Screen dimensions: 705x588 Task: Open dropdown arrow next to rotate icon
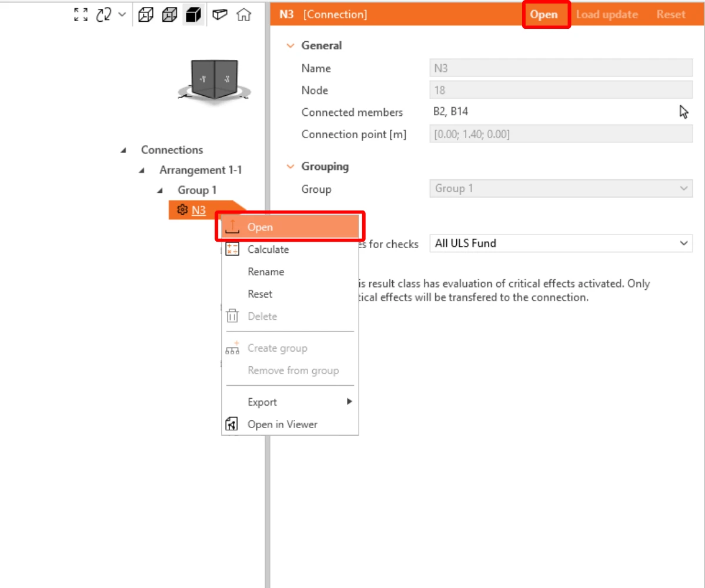[122, 14]
